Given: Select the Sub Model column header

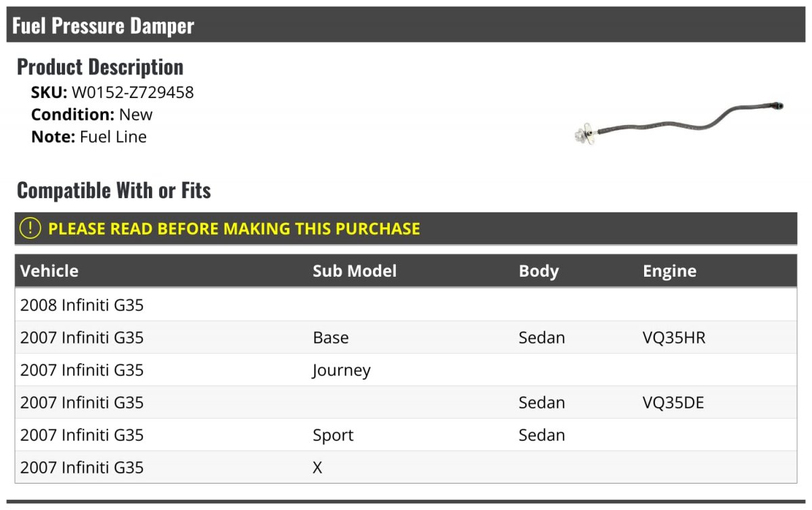Looking at the screenshot, I should coord(355,271).
